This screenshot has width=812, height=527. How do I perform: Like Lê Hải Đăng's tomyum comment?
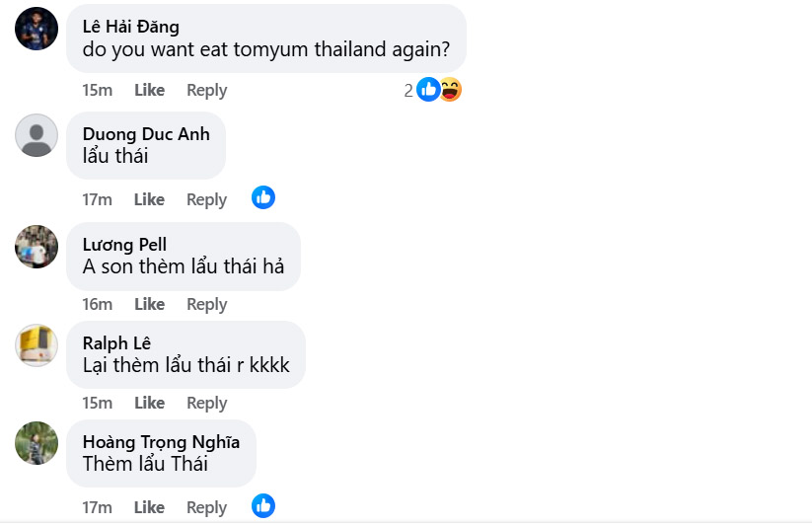point(149,90)
